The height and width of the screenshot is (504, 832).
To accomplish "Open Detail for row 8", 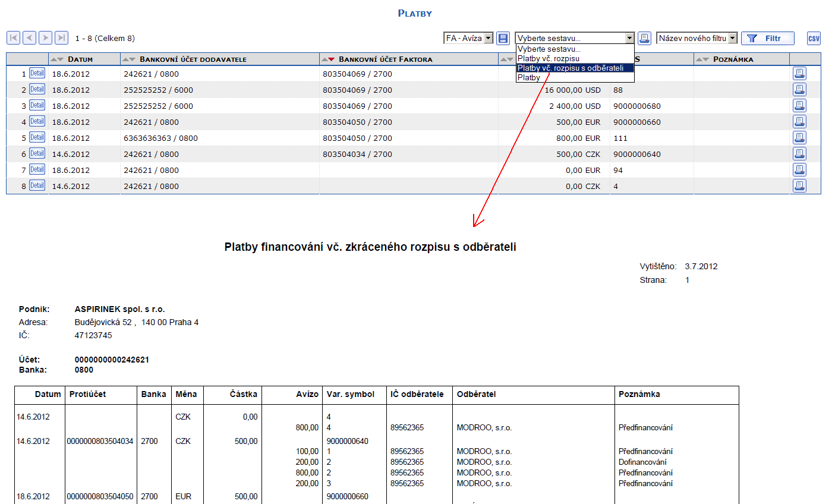I will (x=37, y=185).
